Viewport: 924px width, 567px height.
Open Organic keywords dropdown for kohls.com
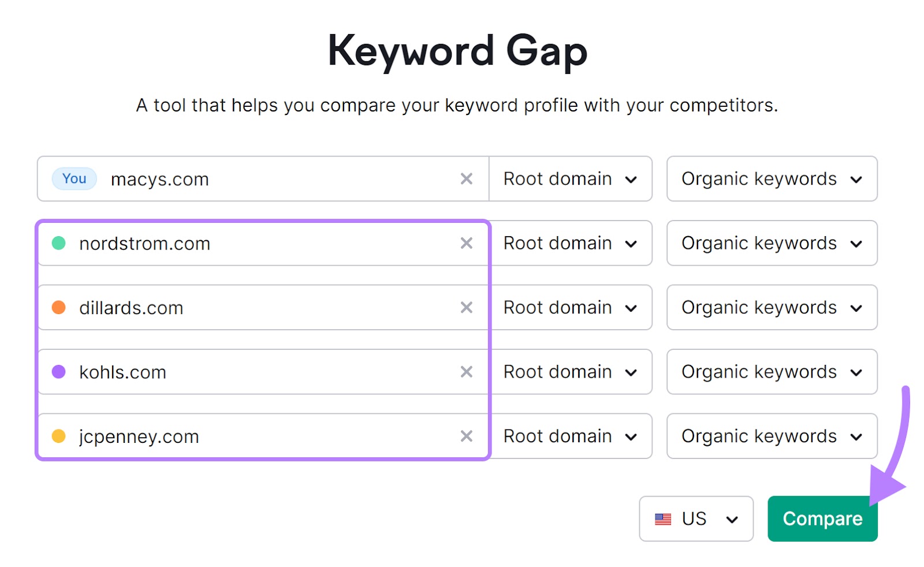click(772, 372)
